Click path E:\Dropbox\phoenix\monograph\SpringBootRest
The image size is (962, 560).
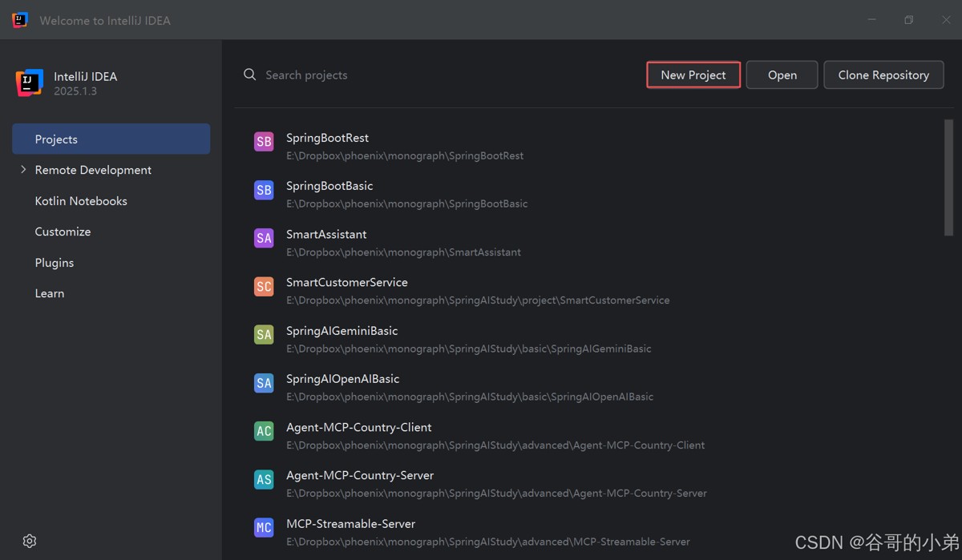tap(405, 155)
